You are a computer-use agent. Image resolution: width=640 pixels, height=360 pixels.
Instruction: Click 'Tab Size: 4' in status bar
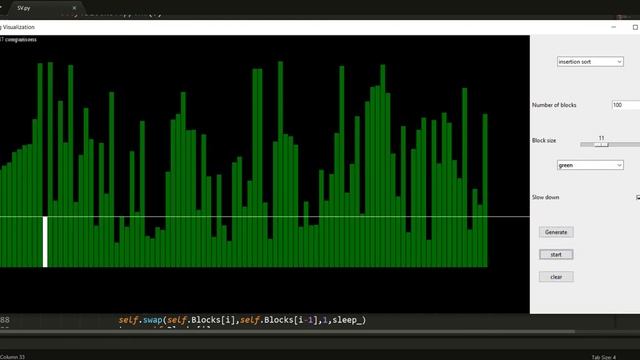click(603, 357)
